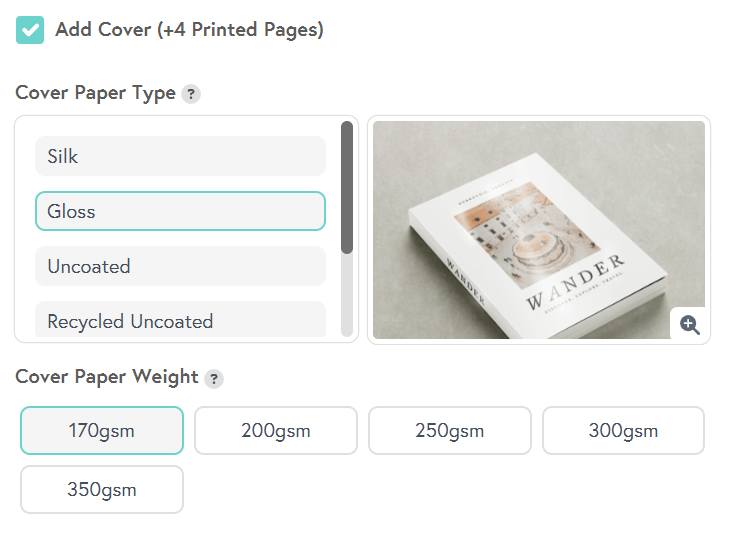Screen dimensions: 732x533
Task: Select Recycled Uncoated paper type
Action: [x=180, y=320]
